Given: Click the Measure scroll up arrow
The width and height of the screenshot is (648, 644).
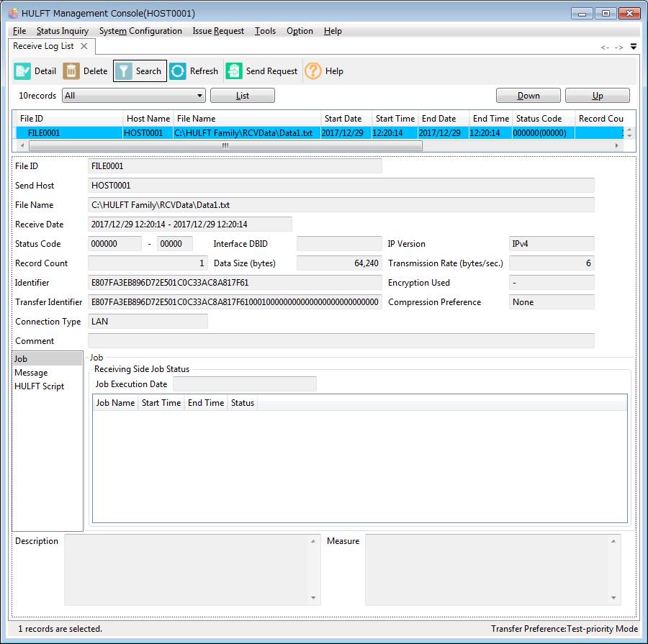Looking at the screenshot, I should click(613, 541).
